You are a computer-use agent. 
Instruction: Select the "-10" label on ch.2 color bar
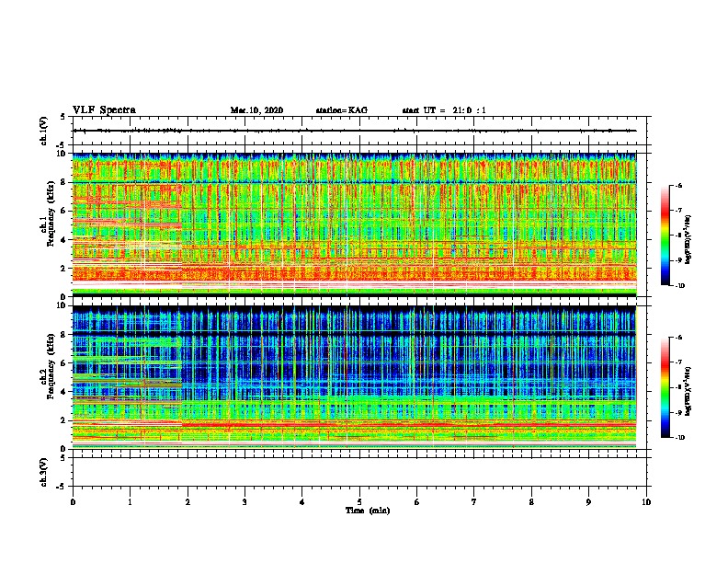[x=679, y=438]
